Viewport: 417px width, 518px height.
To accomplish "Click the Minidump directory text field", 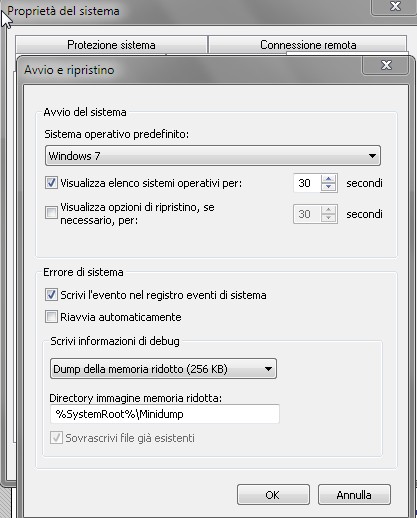I will [165, 414].
